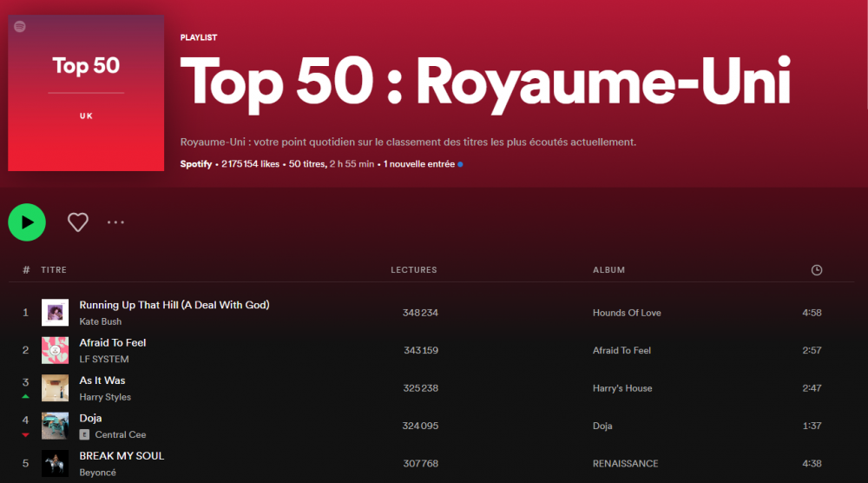Click red down arrow under rank 4
Viewport: 868px width, 483px height.
(25, 435)
